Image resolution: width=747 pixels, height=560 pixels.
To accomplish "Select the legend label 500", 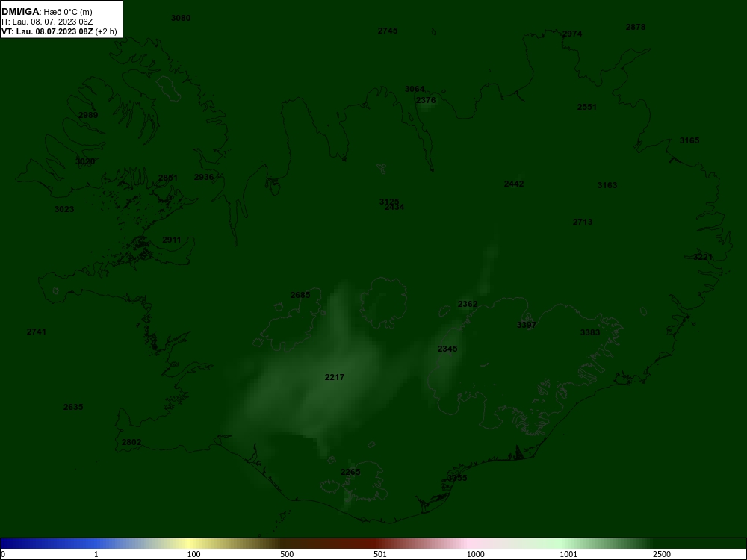I will click(287, 554).
